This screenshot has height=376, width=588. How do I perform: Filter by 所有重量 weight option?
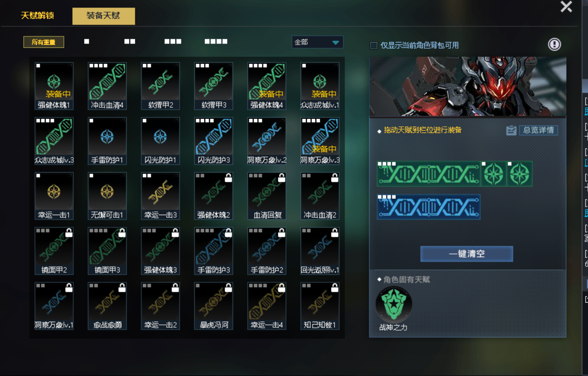click(x=44, y=42)
